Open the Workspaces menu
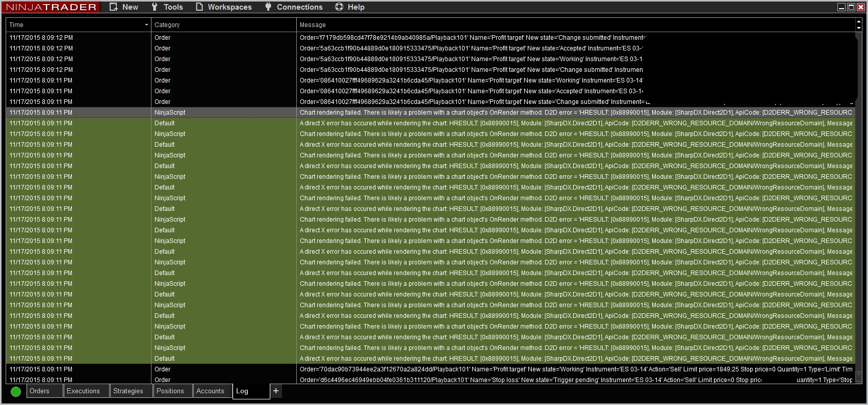Screen dimensions: 868x405 click(x=223, y=7)
